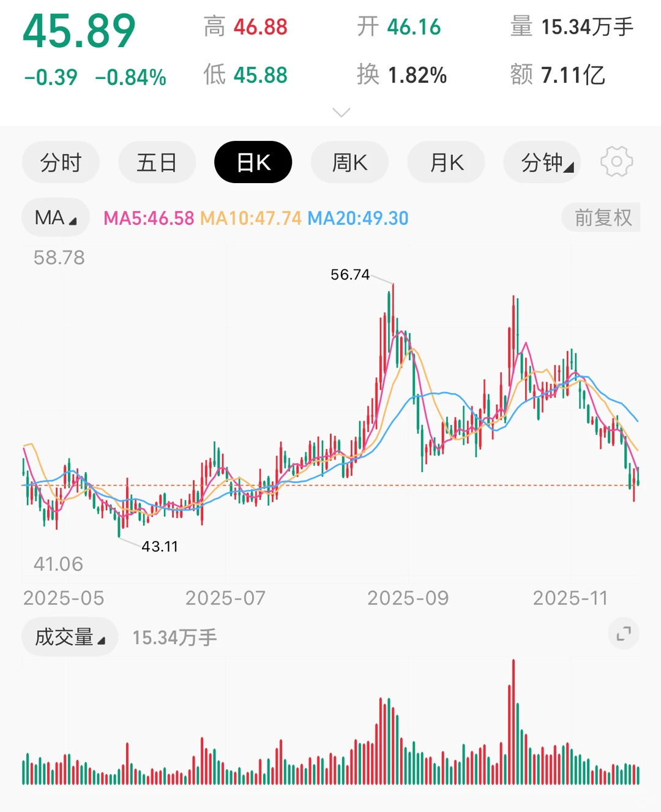Click the 前复权 adjustment button
Image resolution: width=661 pixels, height=812 pixels.
(x=601, y=217)
